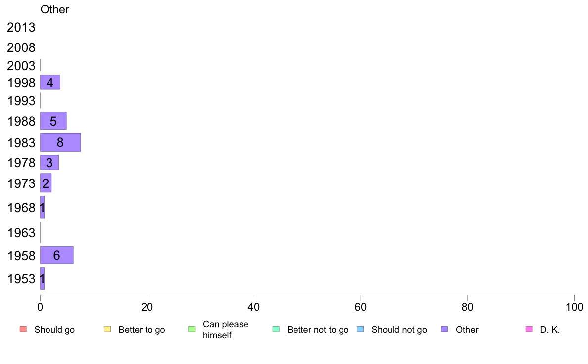
Task: Click the purple Other legend swatch
Action: click(x=444, y=329)
